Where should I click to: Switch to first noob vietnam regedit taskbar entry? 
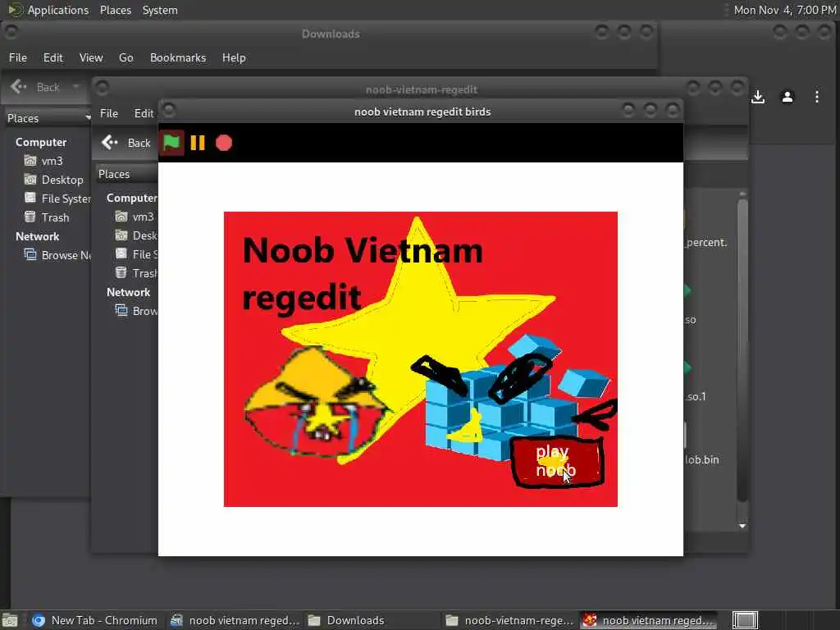[x=235, y=620]
